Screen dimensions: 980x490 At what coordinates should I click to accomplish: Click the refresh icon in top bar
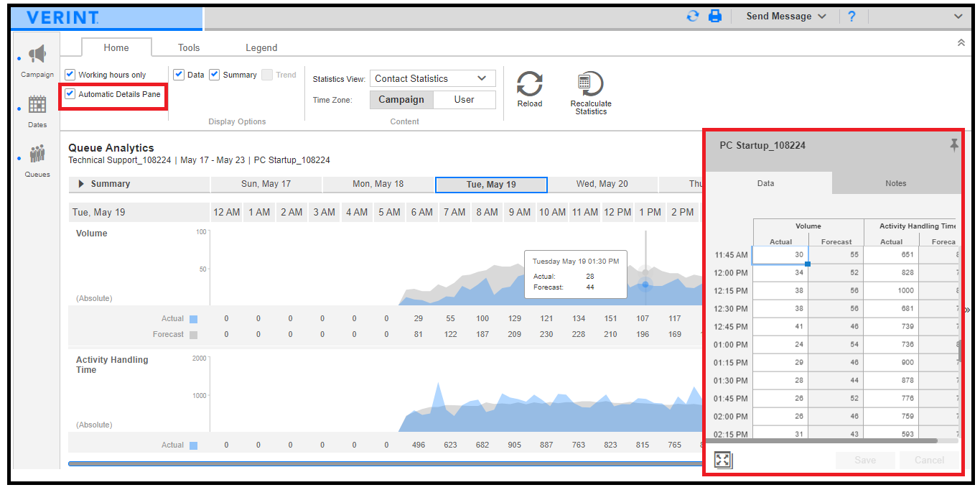pyautogui.click(x=693, y=16)
